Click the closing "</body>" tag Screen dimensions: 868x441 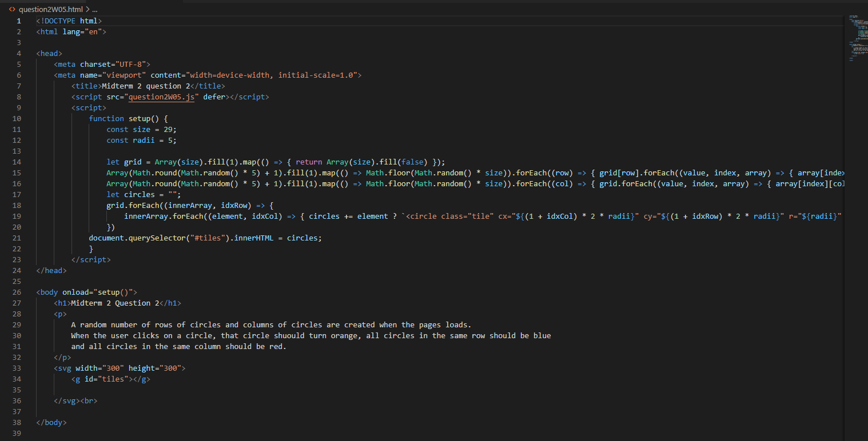click(51, 423)
